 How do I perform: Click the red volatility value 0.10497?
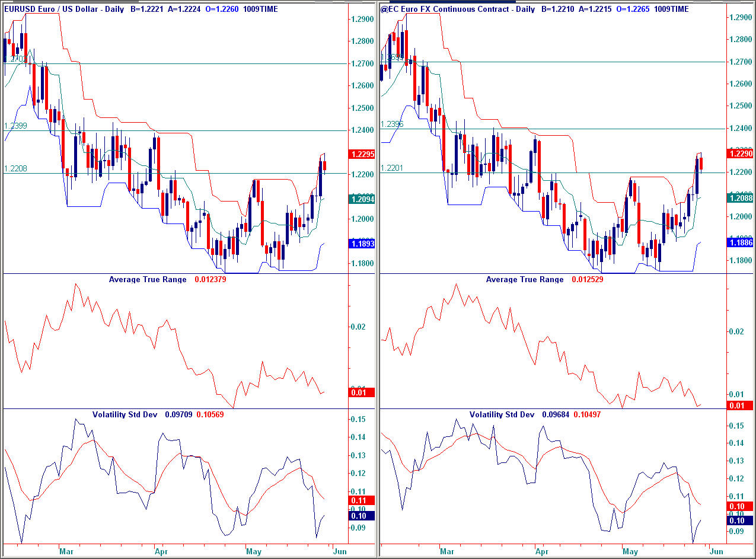(587, 414)
